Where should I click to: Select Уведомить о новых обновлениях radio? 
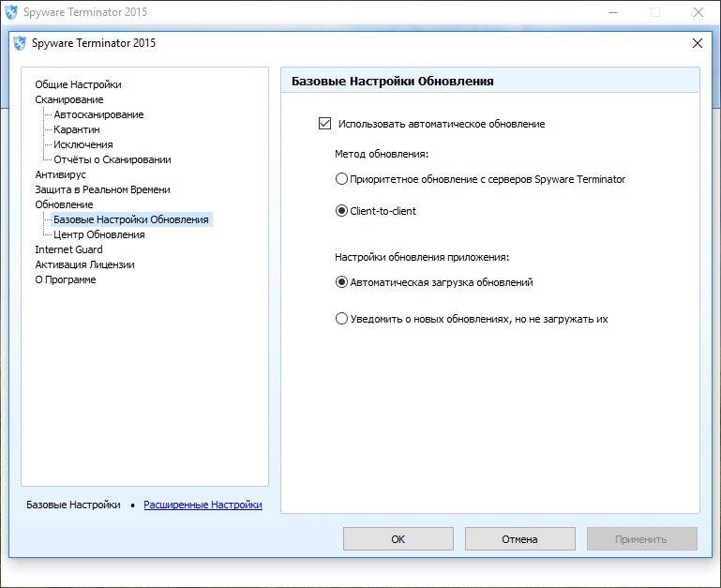[x=341, y=319]
